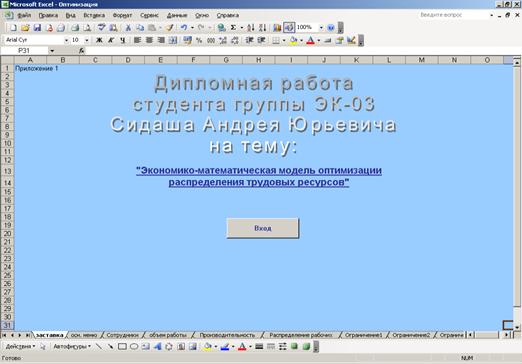
Task: Open the Name Box dropdown arrow
Action: (52, 51)
